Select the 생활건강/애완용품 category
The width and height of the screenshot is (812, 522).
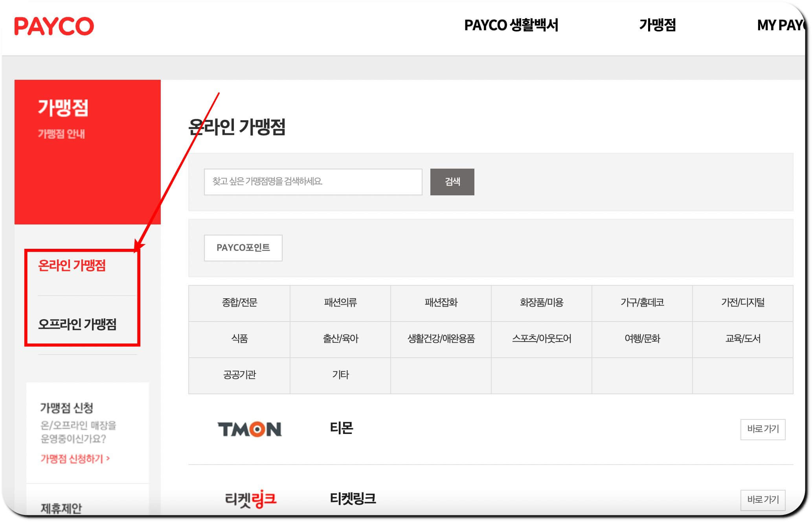tap(441, 339)
